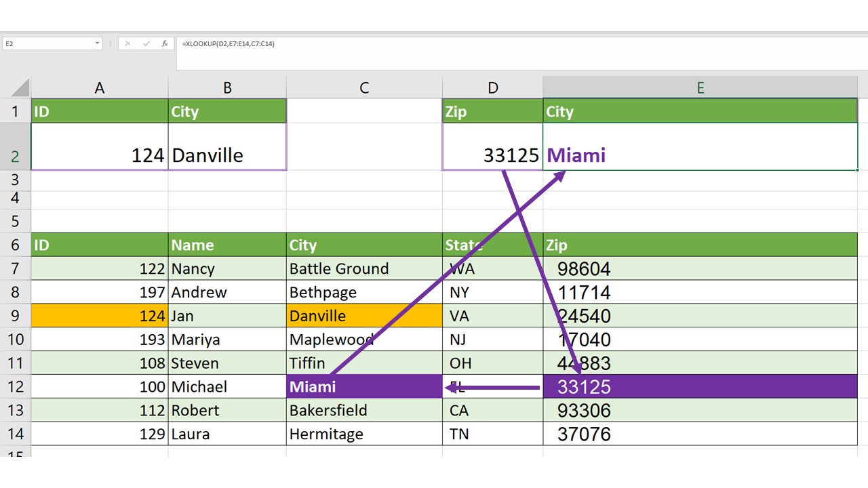This screenshot has width=868, height=488.
Task: Click the zip cell 17040
Action: (701, 340)
